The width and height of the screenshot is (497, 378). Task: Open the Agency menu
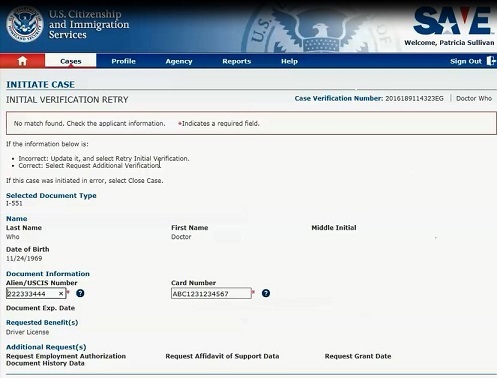pyautogui.click(x=179, y=61)
